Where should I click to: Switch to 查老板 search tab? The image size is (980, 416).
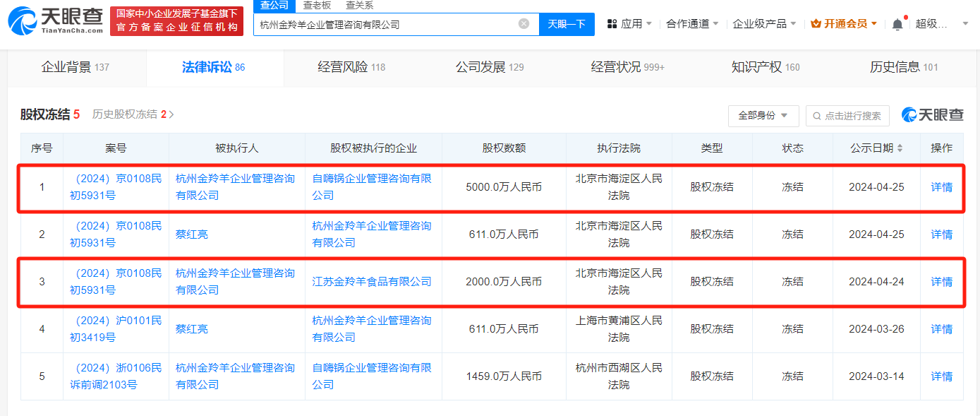(x=317, y=6)
